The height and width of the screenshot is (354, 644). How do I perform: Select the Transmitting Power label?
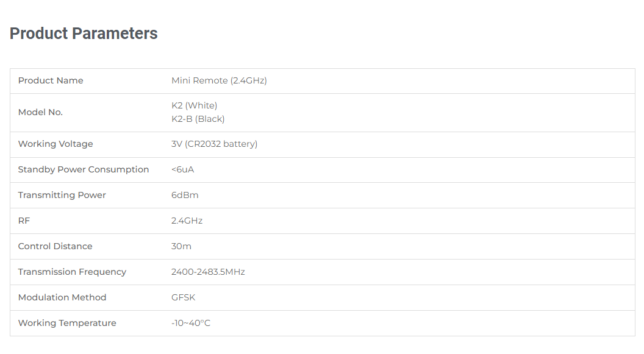pyautogui.click(x=62, y=195)
